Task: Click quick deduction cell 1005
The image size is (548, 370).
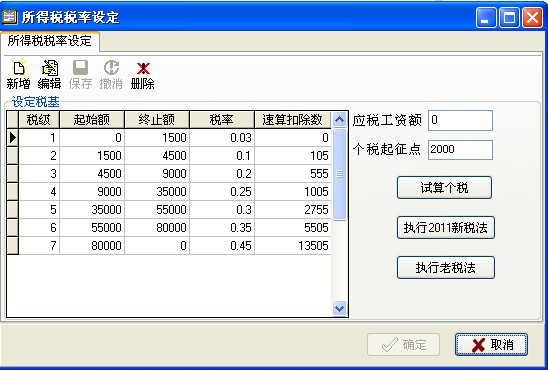Action: coord(293,191)
